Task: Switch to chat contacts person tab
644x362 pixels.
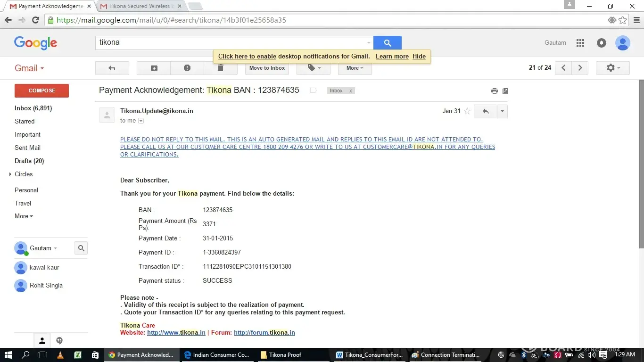Action: coord(42,340)
